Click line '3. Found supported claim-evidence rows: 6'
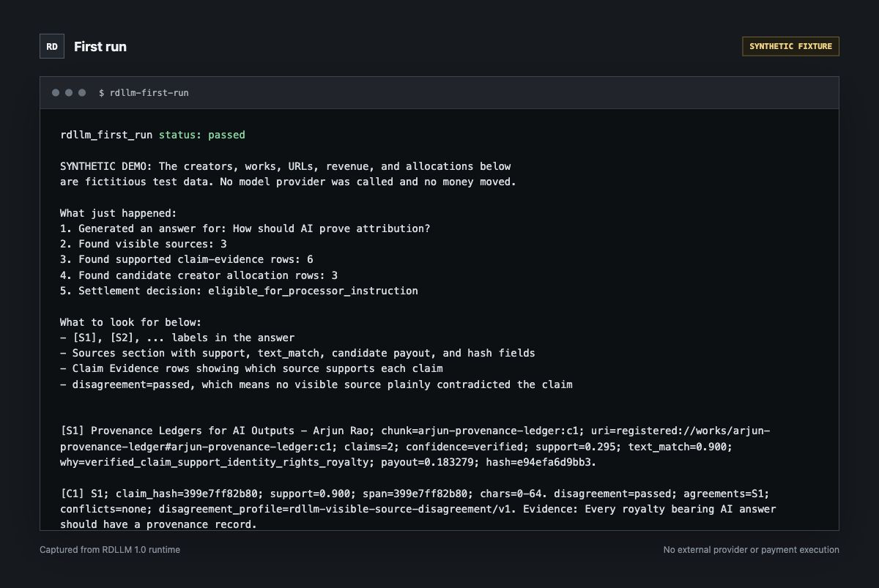The height and width of the screenshot is (588, 879). 187,259
